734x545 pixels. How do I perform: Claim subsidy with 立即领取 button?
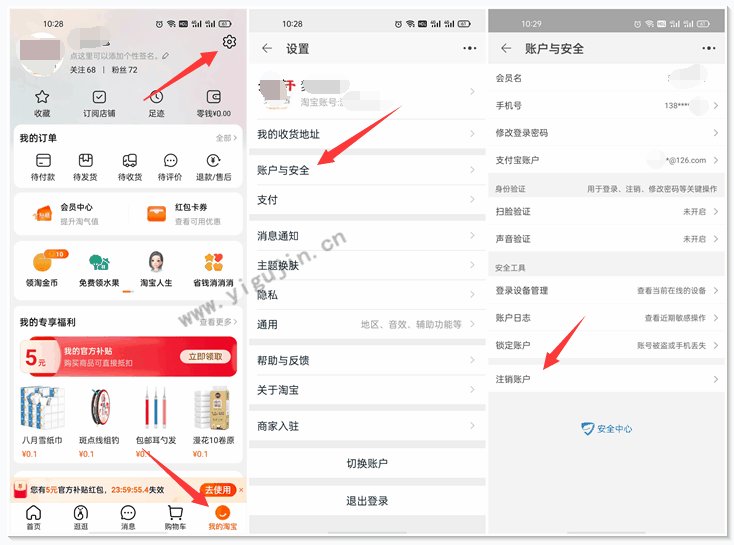205,357
